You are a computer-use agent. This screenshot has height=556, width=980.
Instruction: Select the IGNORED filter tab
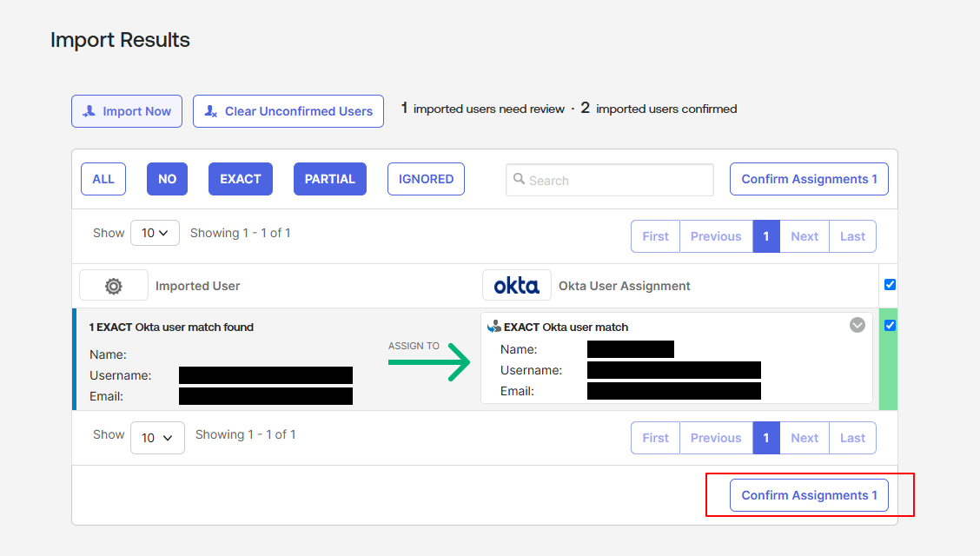click(x=427, y=179)
